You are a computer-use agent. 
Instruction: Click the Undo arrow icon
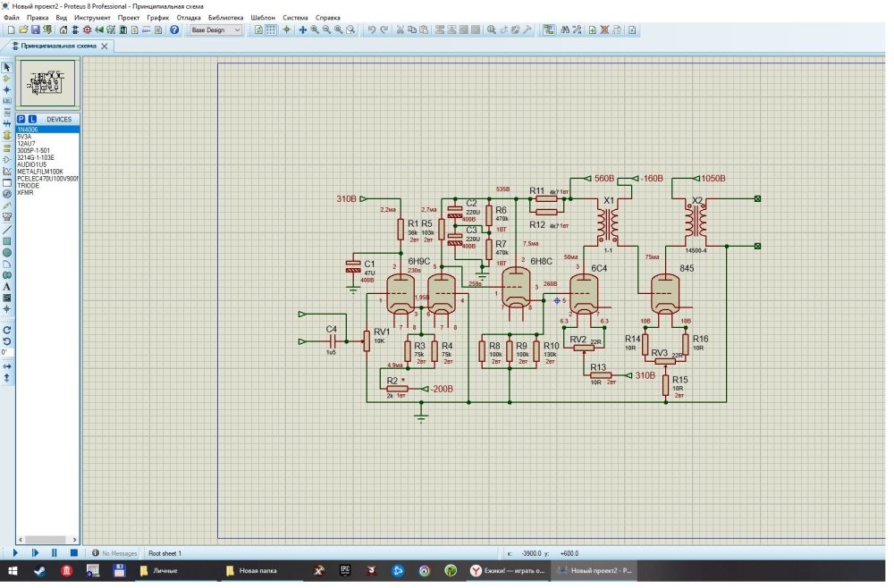pos(372,29)
